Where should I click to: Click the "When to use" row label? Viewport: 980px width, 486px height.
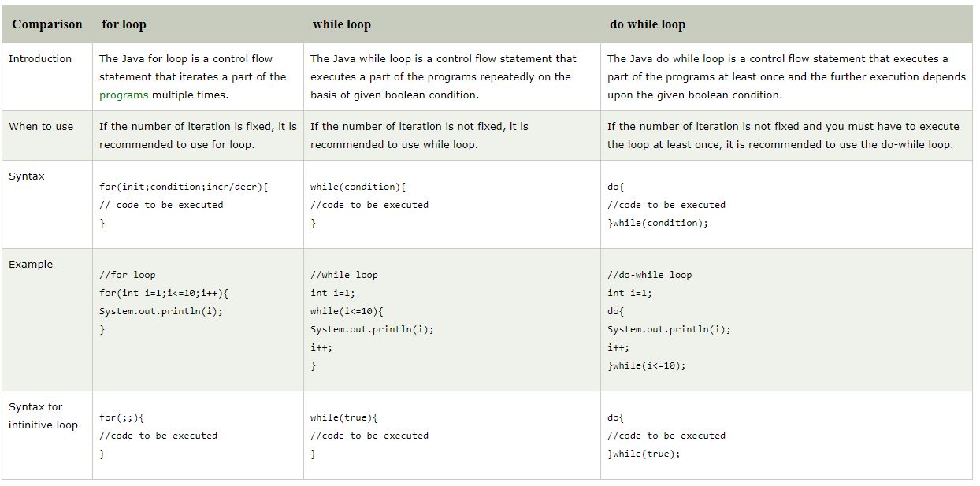pos(41,126)
